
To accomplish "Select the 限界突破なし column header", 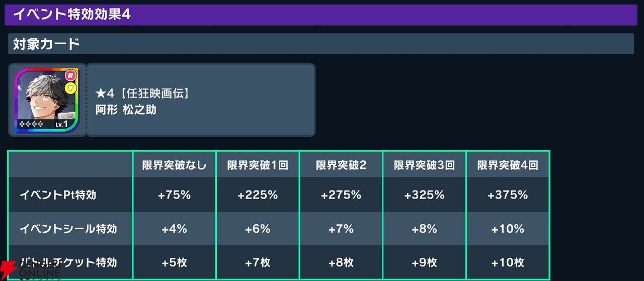I will point(175,165).
